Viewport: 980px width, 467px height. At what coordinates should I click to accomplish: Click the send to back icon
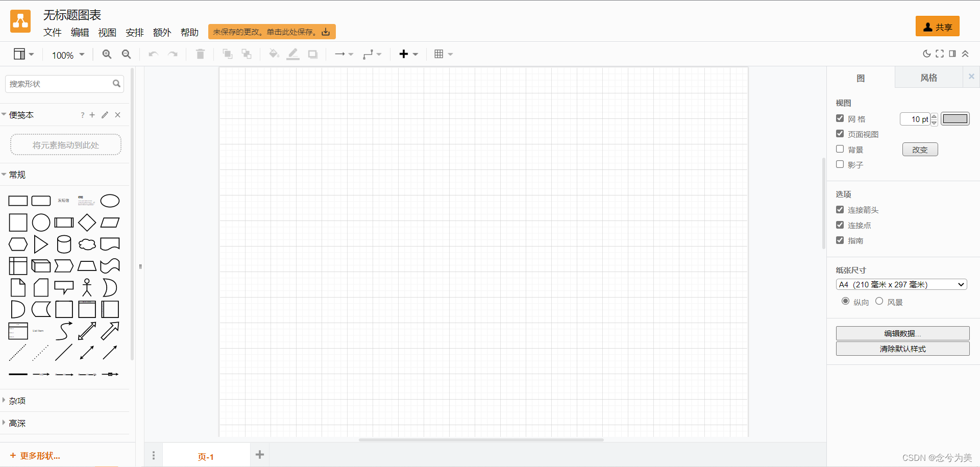coord(247,54)
